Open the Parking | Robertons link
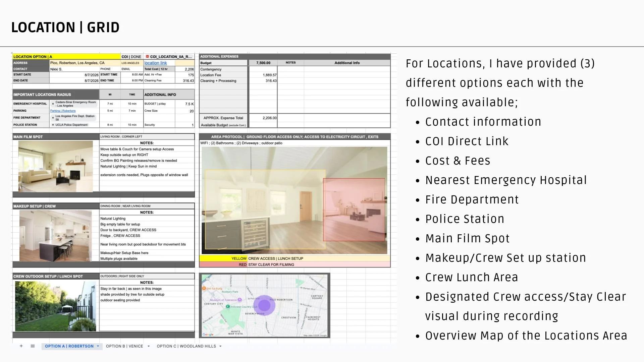This screenshot has height=362, width=644. tap(63, 111)
